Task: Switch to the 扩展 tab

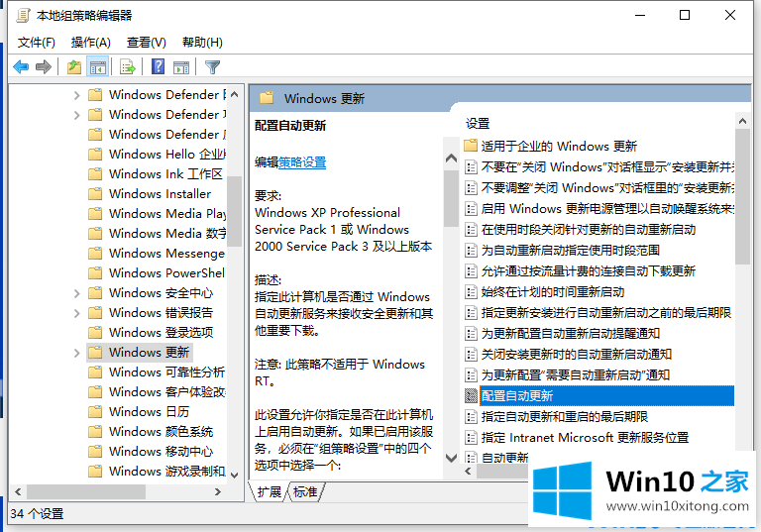Action: tap(270, 491)
